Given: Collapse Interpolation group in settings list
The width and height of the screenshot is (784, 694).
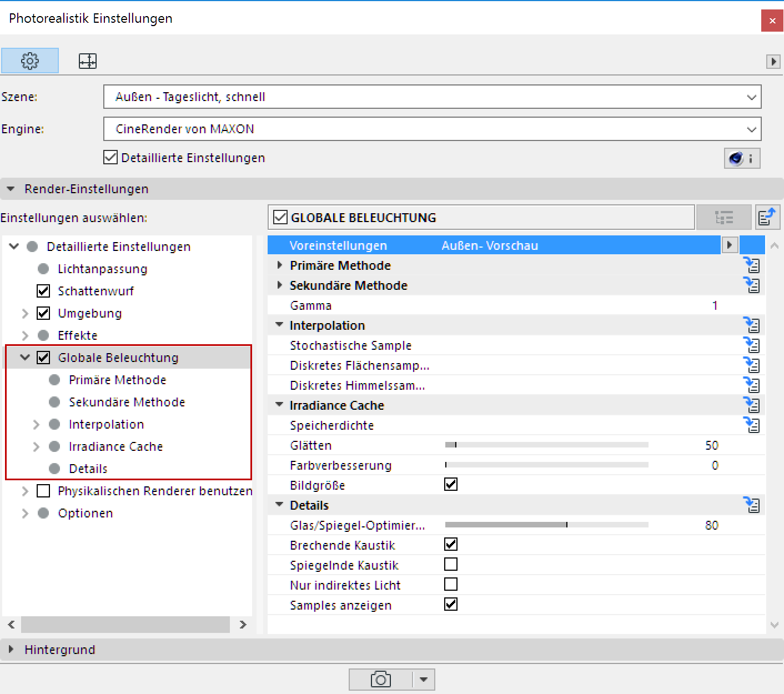Looking at the screenshot, I should tap(279, 325).
